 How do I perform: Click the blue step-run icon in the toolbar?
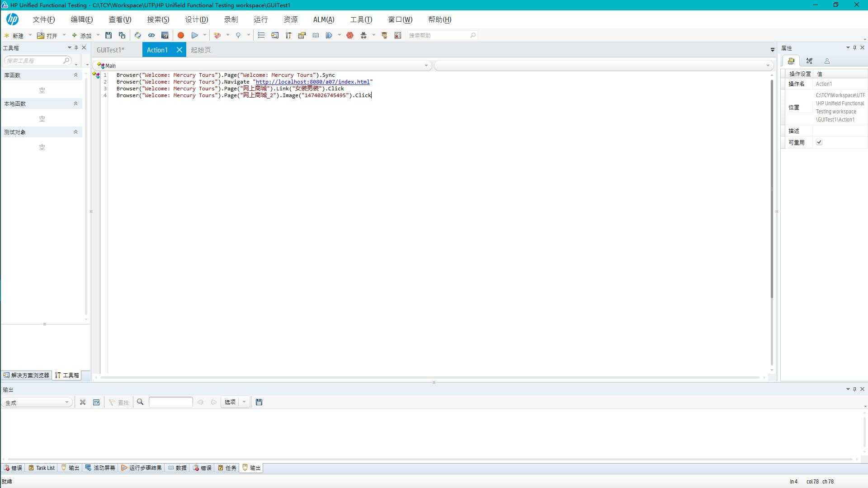tap(329, 35)
